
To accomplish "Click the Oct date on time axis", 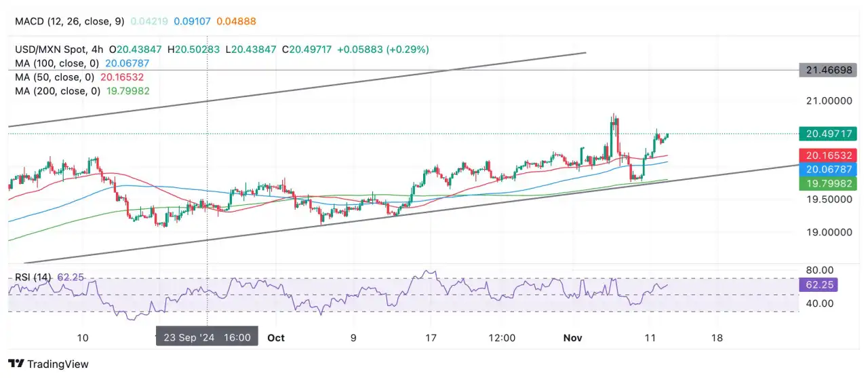I will click(275, 337).
